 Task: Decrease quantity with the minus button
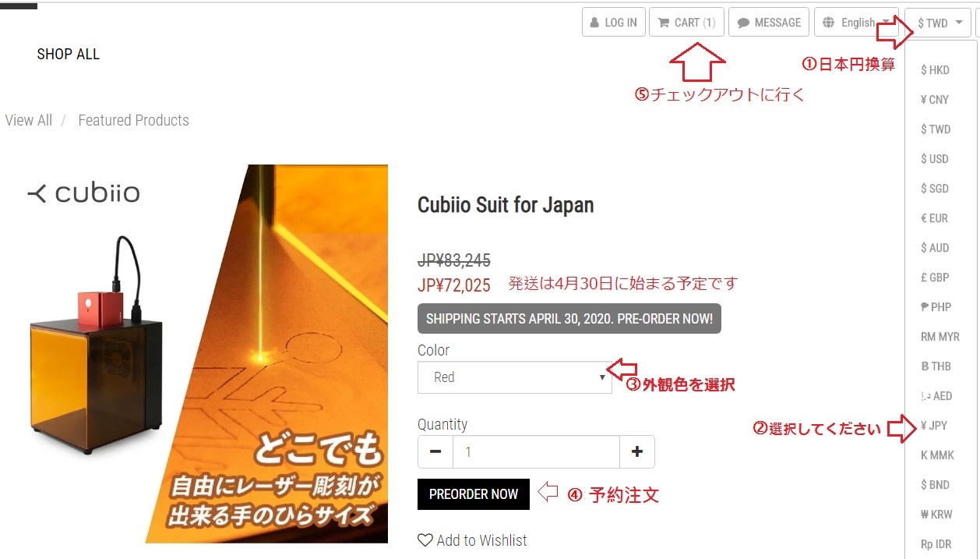click(435, 451)
